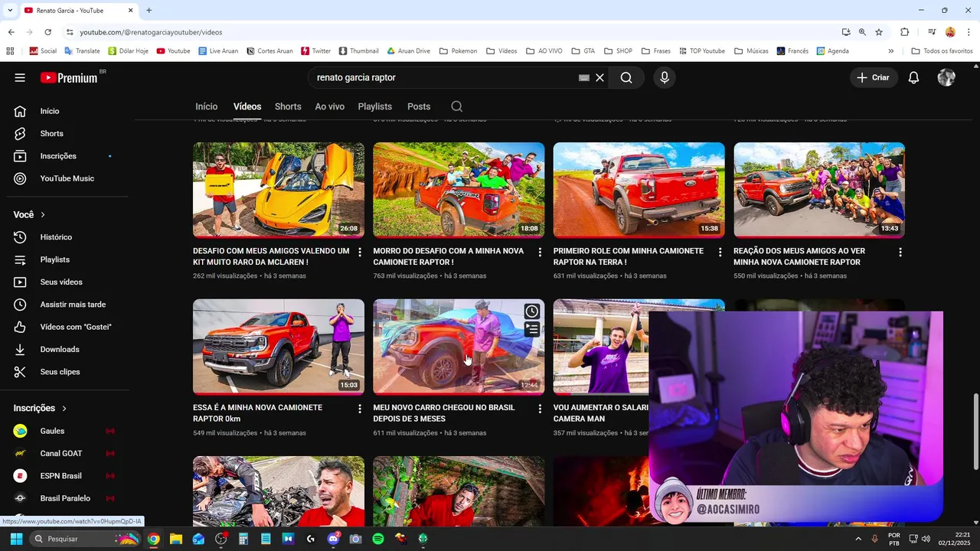Image resolution: width=980 pixels, height=551 pixels.
Task: Open Chrome media controls icon
Action: click(x=932, y=32)
